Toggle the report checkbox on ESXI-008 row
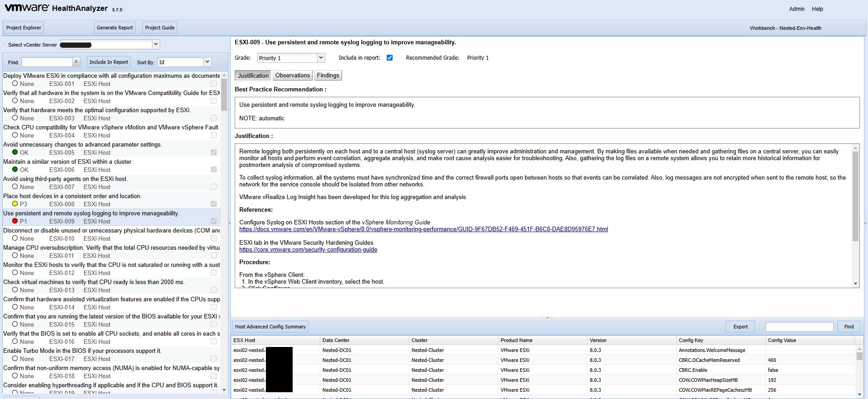868x399 pixels. (x=213, y=204)
